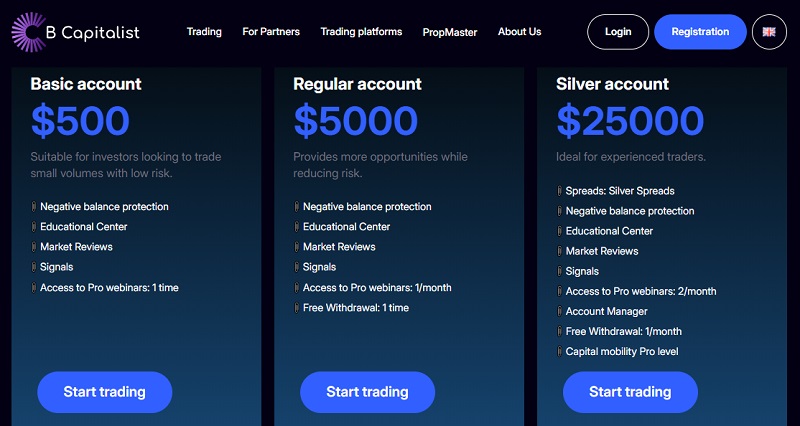The width and height of the screenshot is (800, 426).
Task: Click bullet icon beside Account Manager
Action: point(558,312)
